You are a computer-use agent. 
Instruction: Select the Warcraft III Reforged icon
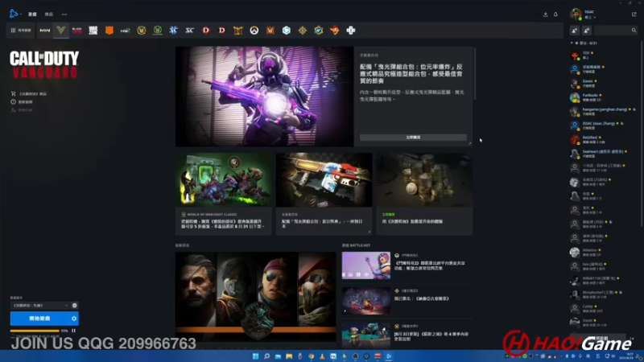(270, 31)
